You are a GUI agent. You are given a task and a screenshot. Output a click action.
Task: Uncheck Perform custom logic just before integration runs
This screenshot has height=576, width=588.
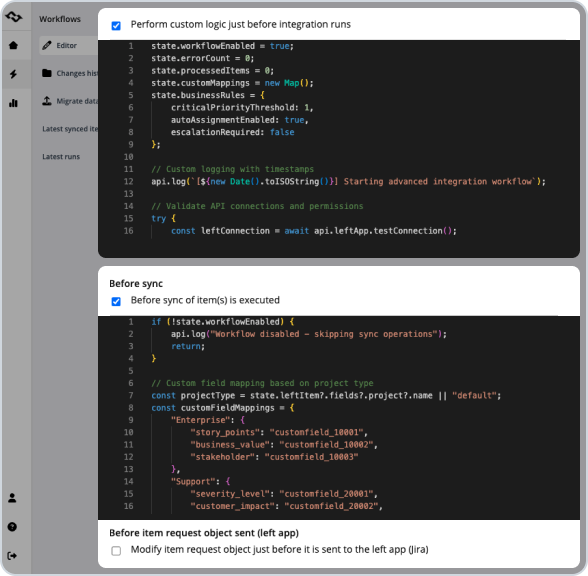point(116,26)
